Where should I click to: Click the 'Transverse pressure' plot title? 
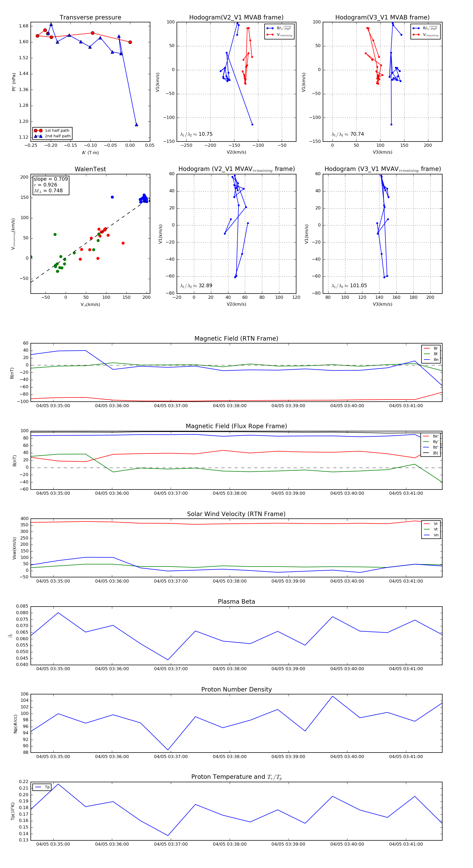(x=90, y=18)
